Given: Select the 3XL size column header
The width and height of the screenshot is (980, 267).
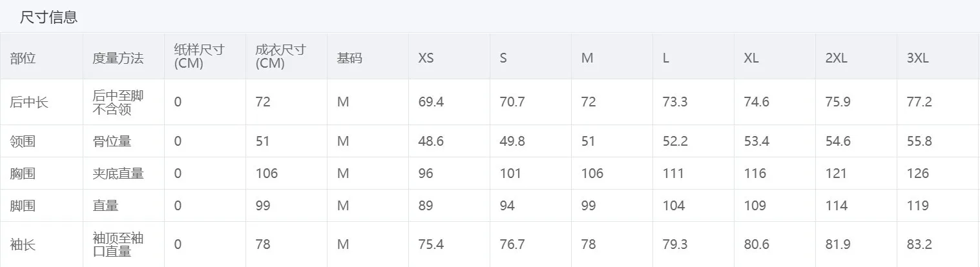Looking at the screenshot, I should point(917,58).
